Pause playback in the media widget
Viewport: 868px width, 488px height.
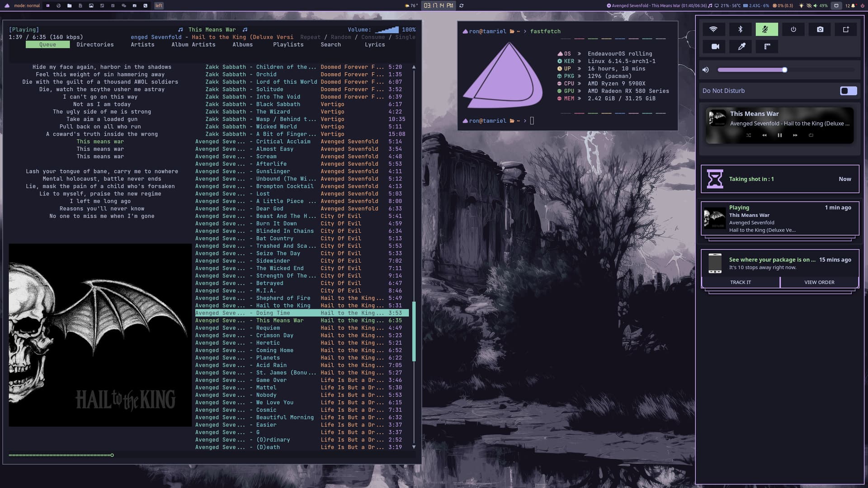pos(780,135)
